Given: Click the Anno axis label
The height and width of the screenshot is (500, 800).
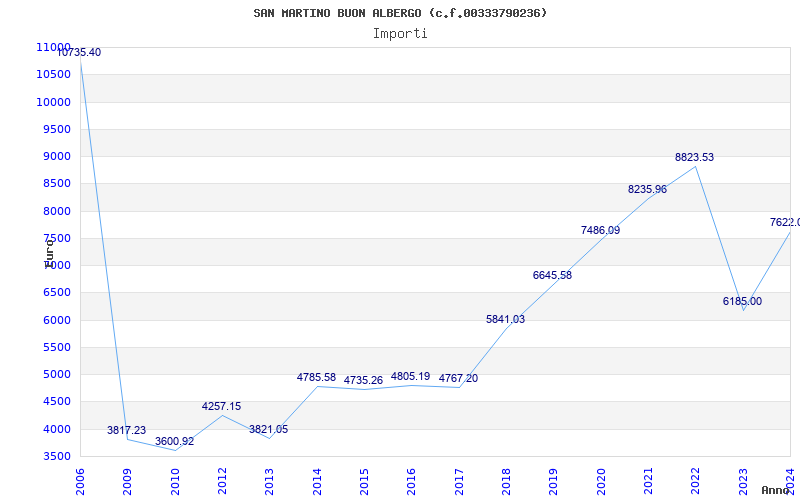Looking at the screenshot, I should click(778, 491).
